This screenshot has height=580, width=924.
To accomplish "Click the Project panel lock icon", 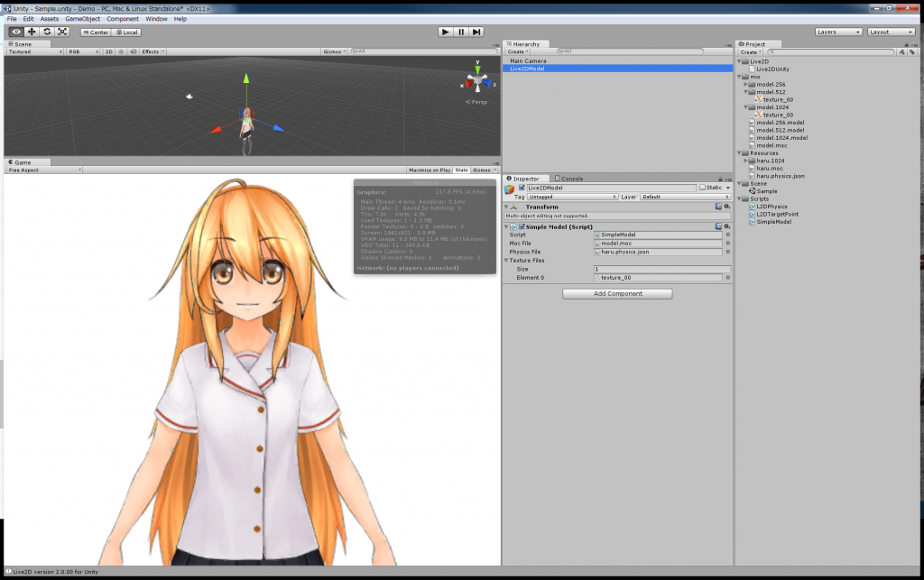I will [x=906, y=44].
